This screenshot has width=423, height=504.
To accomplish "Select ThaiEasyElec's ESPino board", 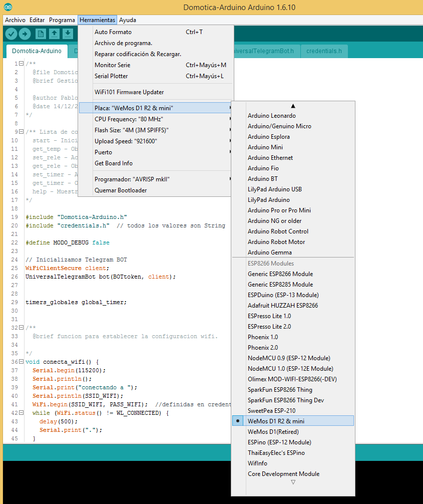I will 293,453.
